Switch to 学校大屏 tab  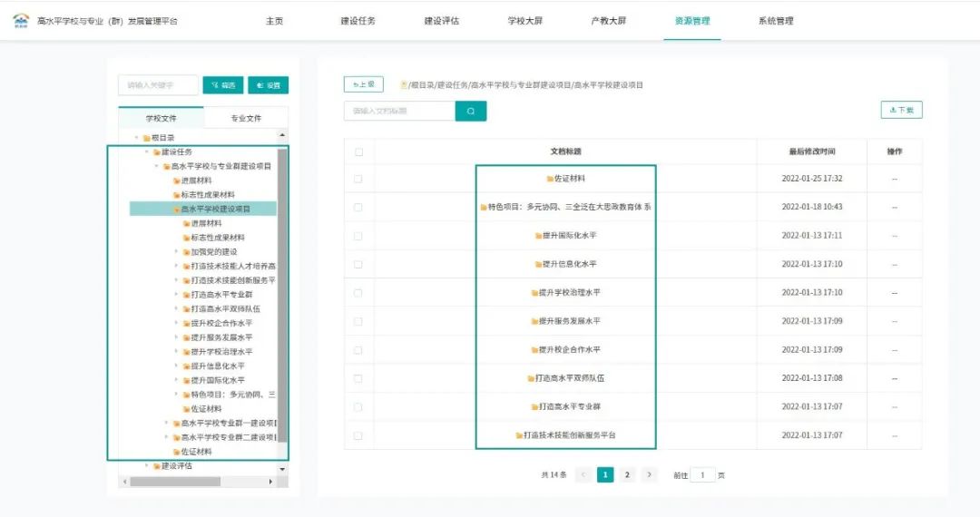click(525, 21)
